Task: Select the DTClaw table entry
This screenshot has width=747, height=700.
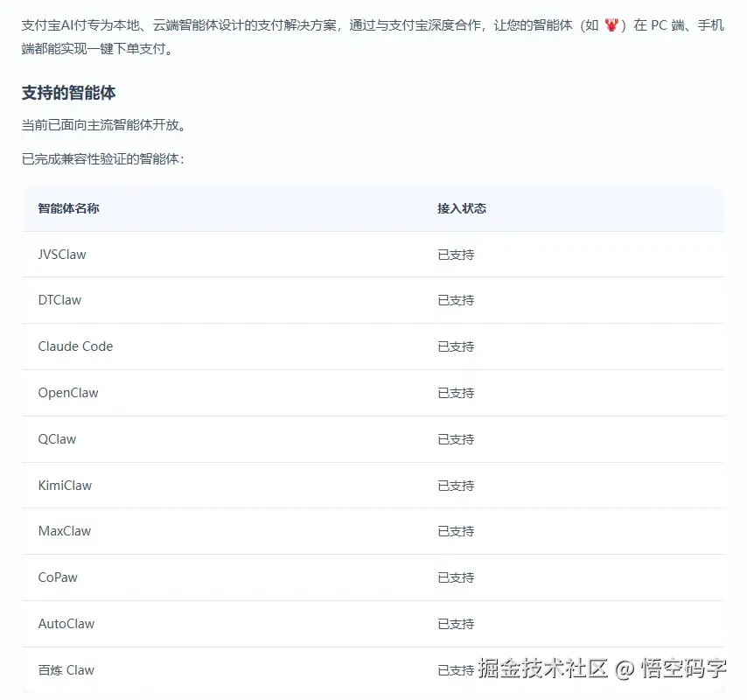Action: click(59, 300)
